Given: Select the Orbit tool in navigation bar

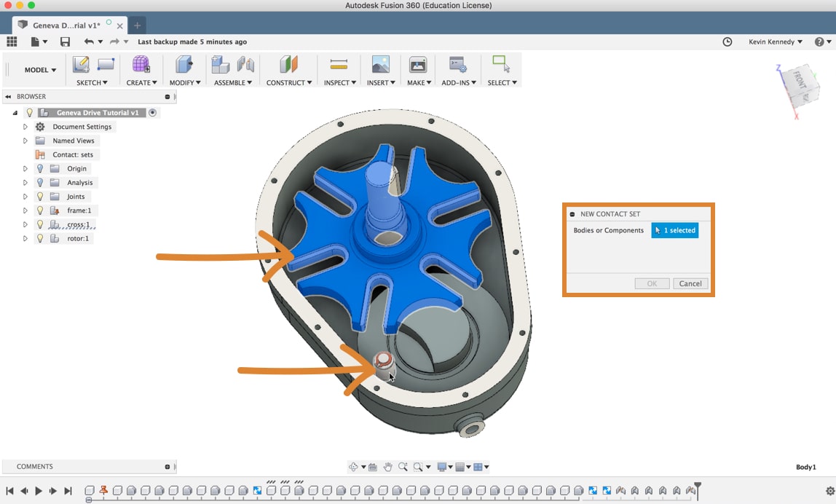Looking at the screenshot, I should (x=355, y=467).
